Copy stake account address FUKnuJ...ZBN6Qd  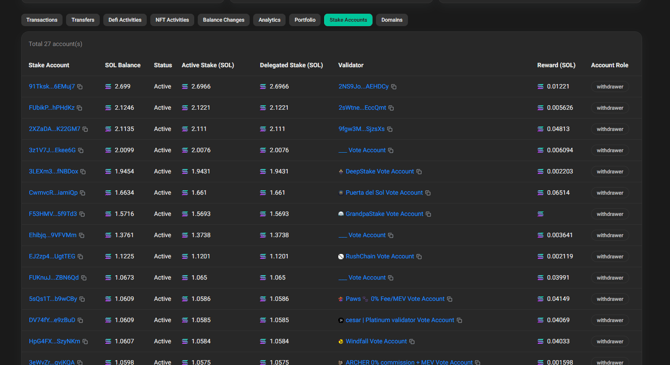pos(84,278)
